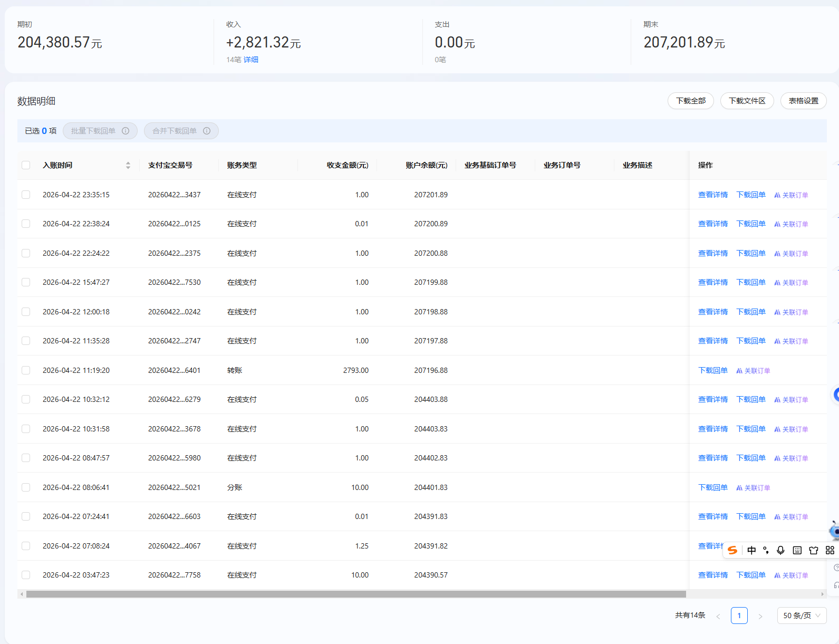839x644 pixels.
Task: Sort by 入账时间 using sort arrows
Action: 128,165
